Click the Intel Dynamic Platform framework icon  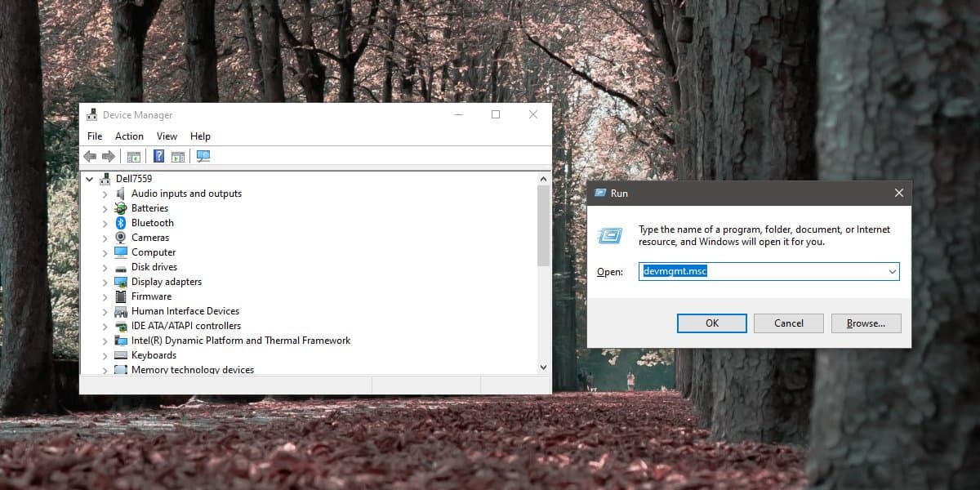click(121, 341)
